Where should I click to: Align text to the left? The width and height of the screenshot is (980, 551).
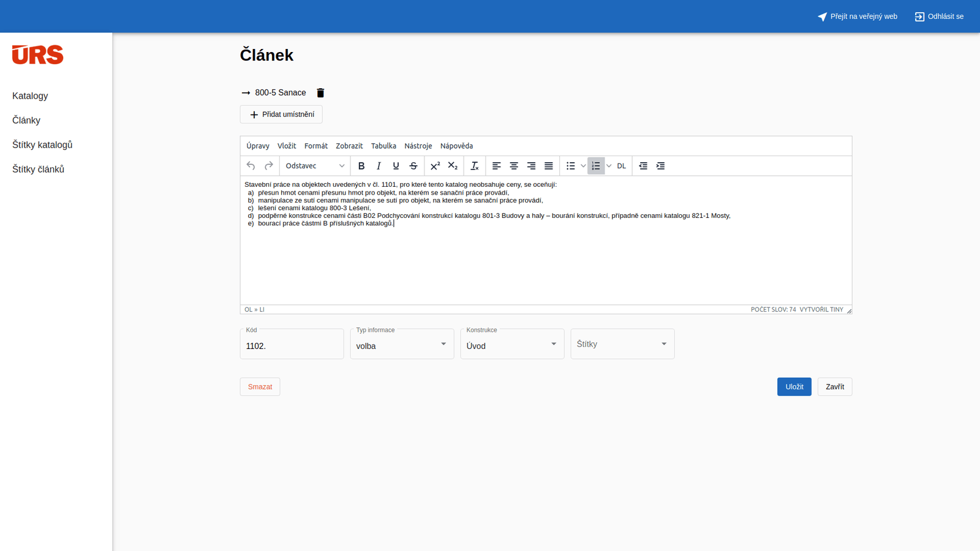[497, 166]
